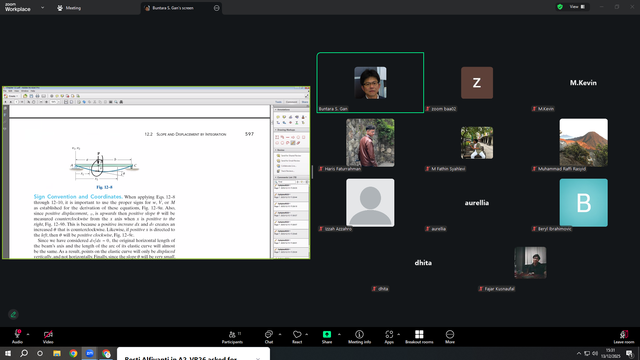The height and width of the screenshot is (360, 640).
Task: Open the Participants panel
Action: 232,337
